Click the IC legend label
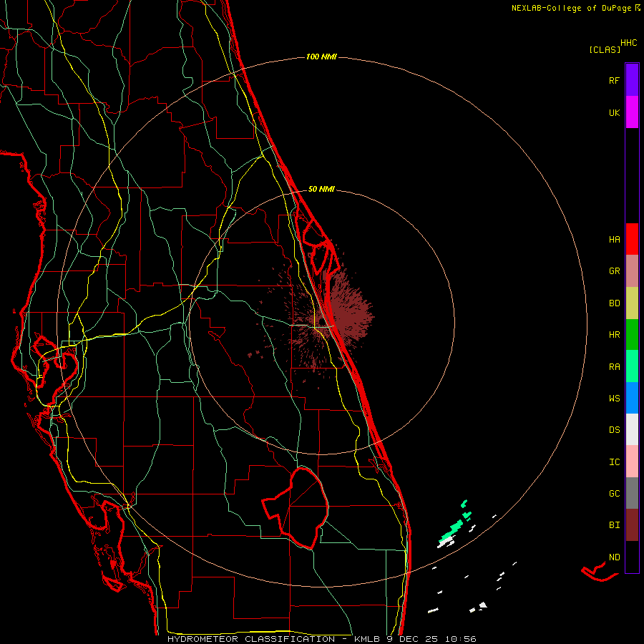Screen dimensions: 644x644 (x=614, y=462)
